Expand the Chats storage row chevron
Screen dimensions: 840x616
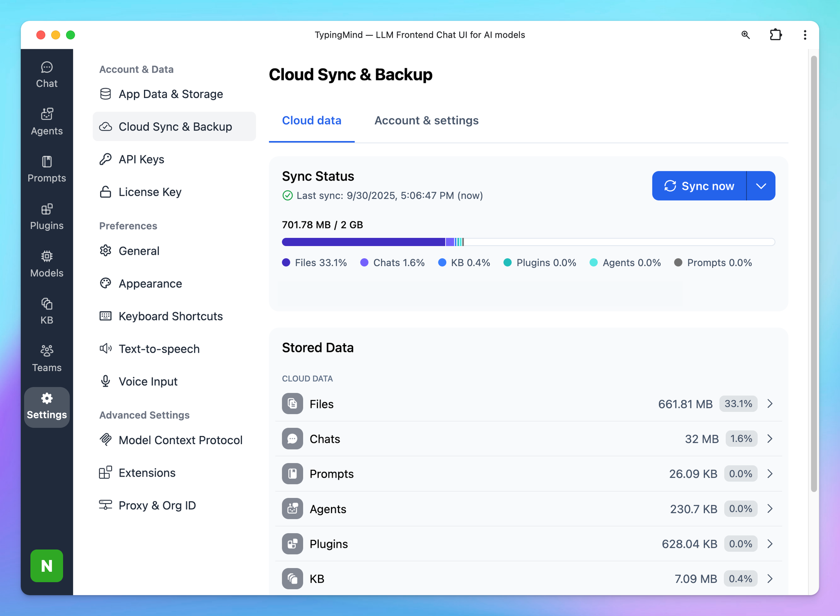pos(770,439)
